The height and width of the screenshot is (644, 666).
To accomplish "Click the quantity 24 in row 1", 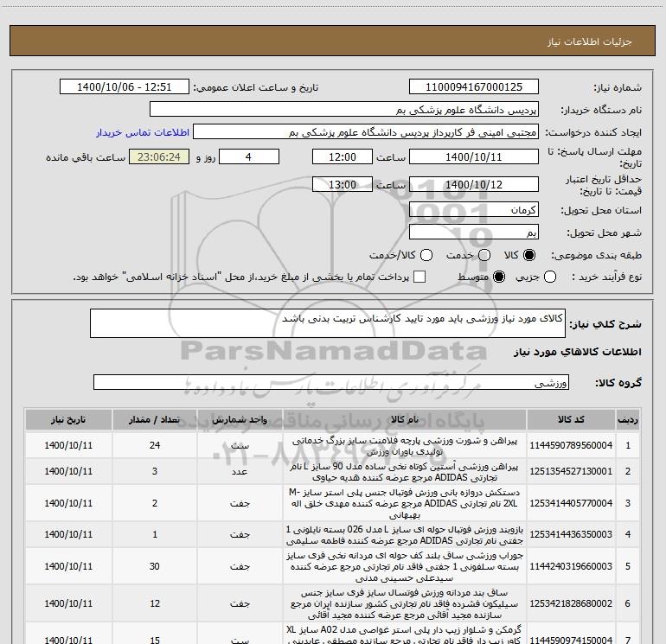I will pos(155,445).
